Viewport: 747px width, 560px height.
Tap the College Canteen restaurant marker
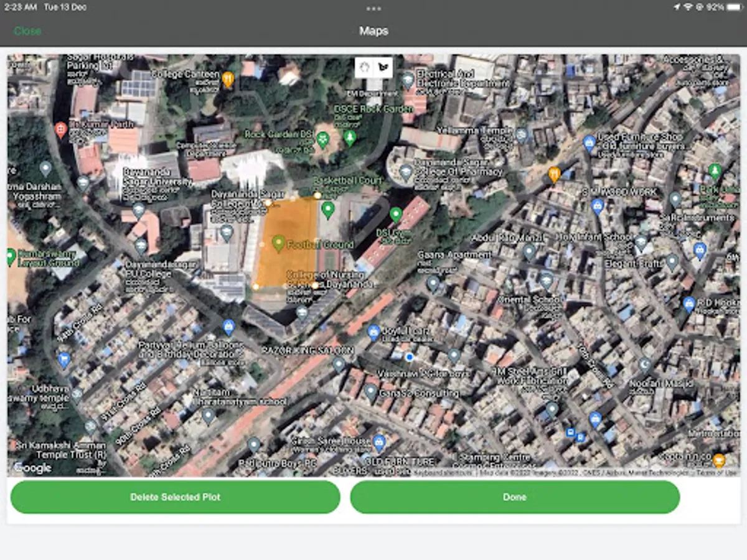pyautogui.click(x=228, y=79)
